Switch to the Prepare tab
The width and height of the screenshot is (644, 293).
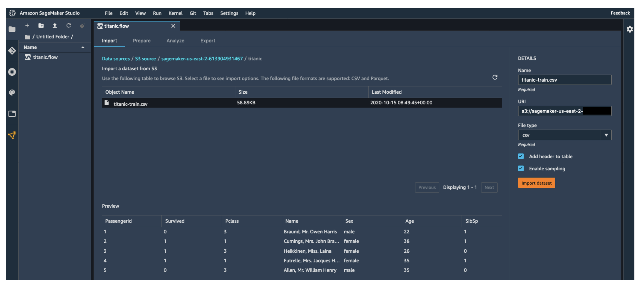tap(141, 41)
